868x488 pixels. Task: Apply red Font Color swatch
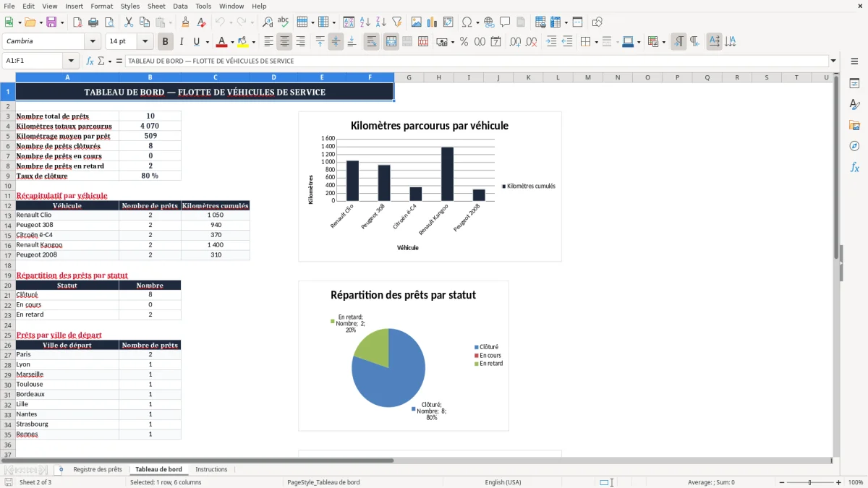222,42
